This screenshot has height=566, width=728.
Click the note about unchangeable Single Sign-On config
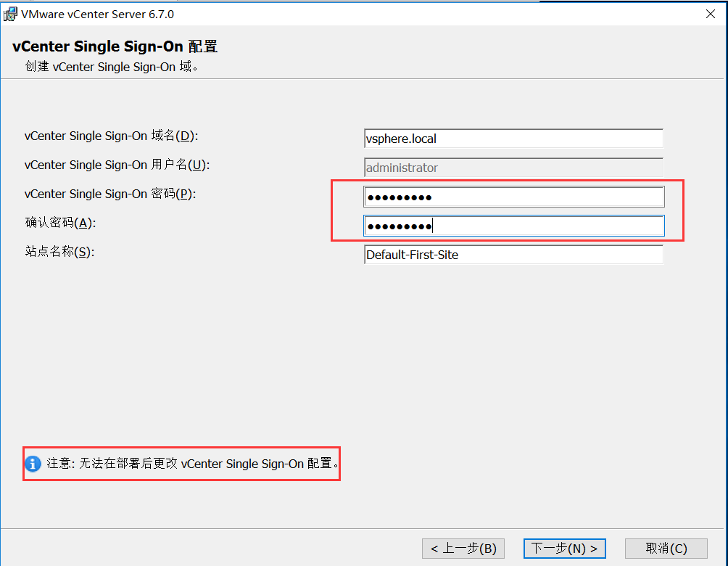pyautogui.click(x=192, y=463)
